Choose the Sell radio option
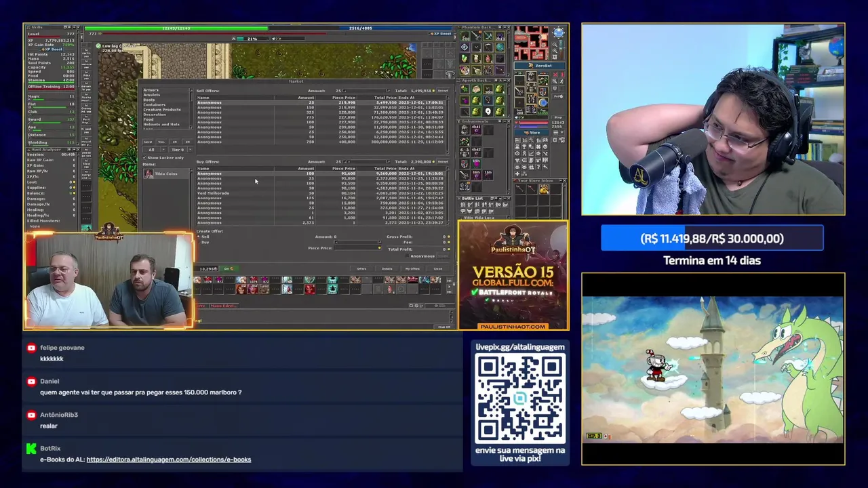868x488 pixels. (x=198, y=237)
